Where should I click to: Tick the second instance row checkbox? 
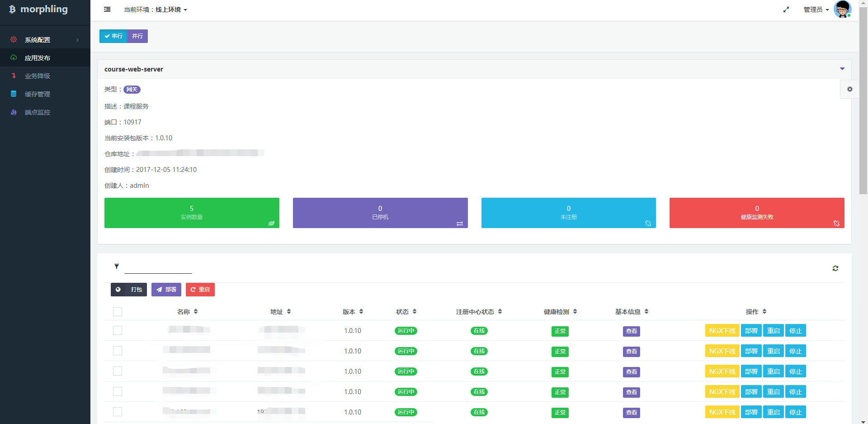click(118, 351)
